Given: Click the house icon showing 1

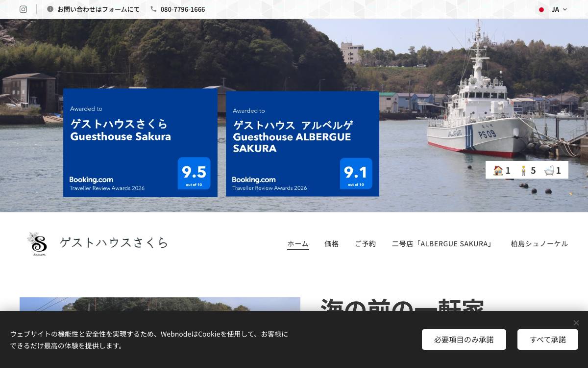Looking at the screenshot, I should click(498, 170).
